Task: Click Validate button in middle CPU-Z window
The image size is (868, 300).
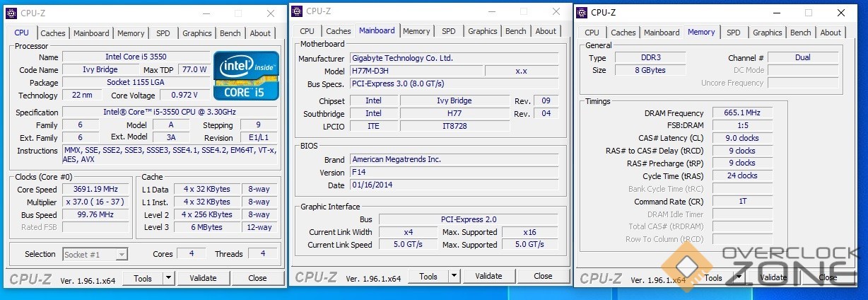Action: pyautogui.click(x=488, y=277)
